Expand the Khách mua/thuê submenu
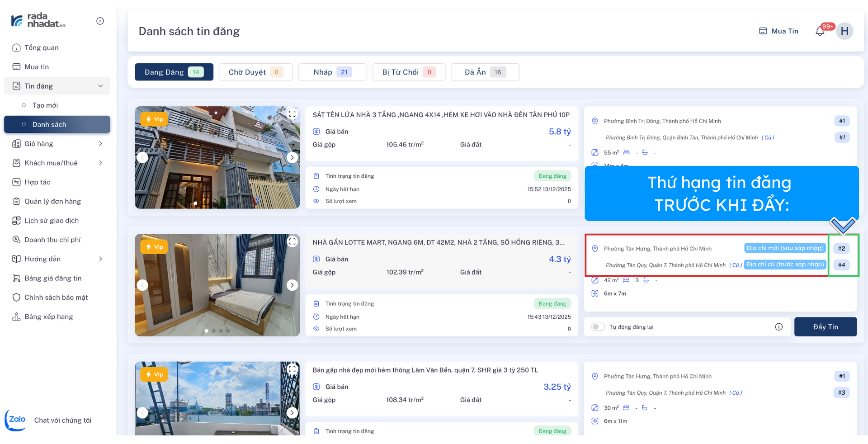Screen dimensions: 868x444 pyautogui.click(x=100, y=163)
